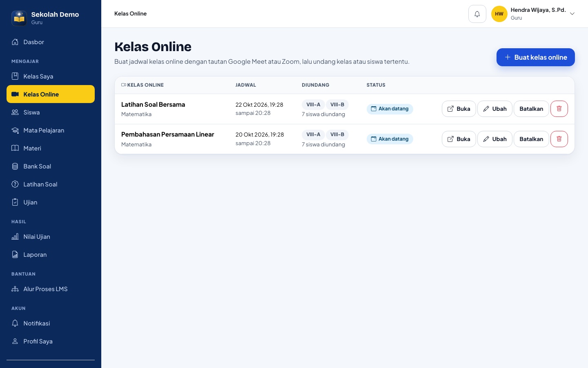Image resolution: width=588 pixels, height=368 pixels.
Task: Open Profil Saya menu item
Action: point(51,341)
